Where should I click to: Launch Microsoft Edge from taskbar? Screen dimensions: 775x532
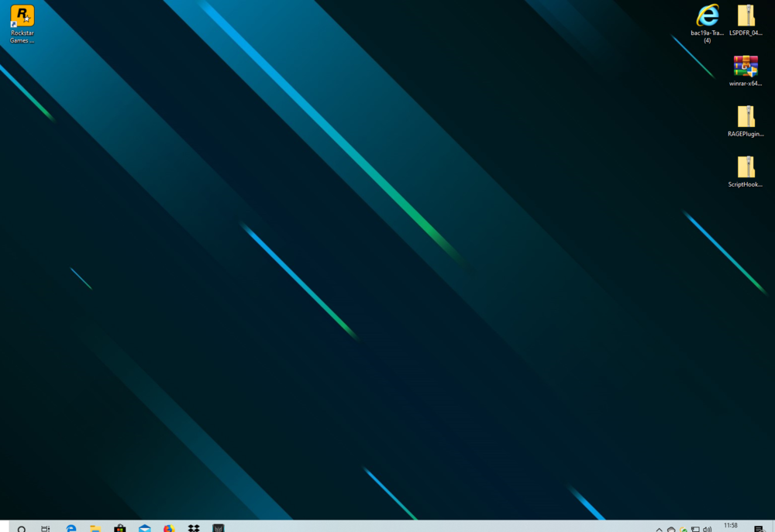(x=71, y=528)
